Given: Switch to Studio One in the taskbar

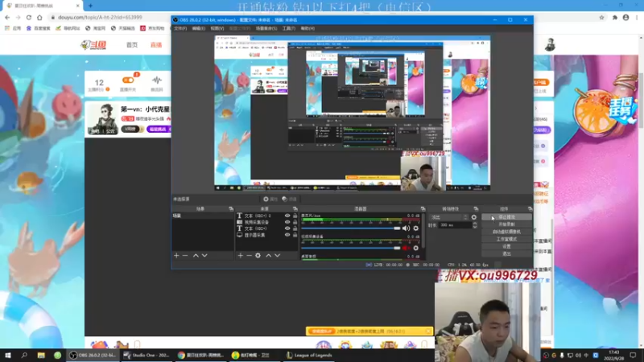Looking at the screenshot, I should 147,355.
